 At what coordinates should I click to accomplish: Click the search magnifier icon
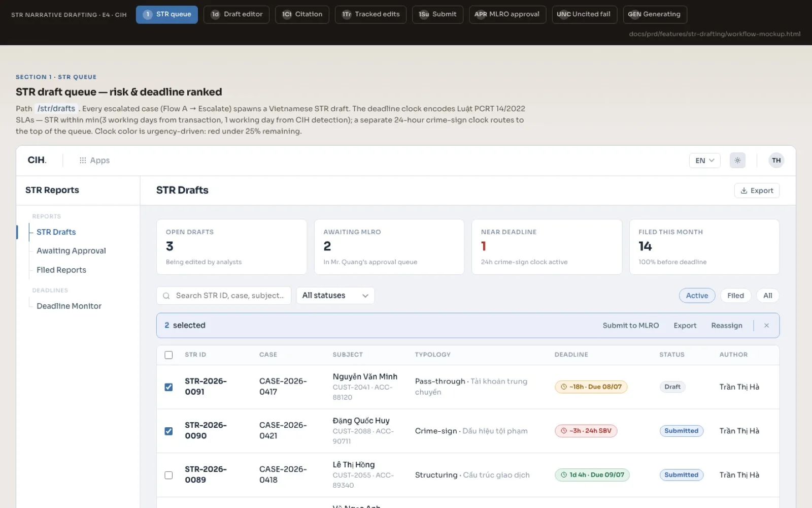(166, 296)
